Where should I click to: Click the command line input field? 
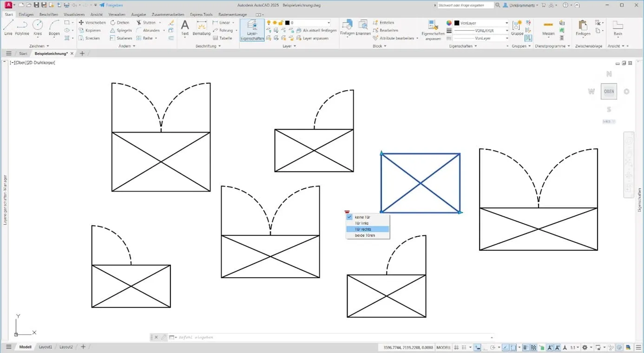tap(325, 337)
